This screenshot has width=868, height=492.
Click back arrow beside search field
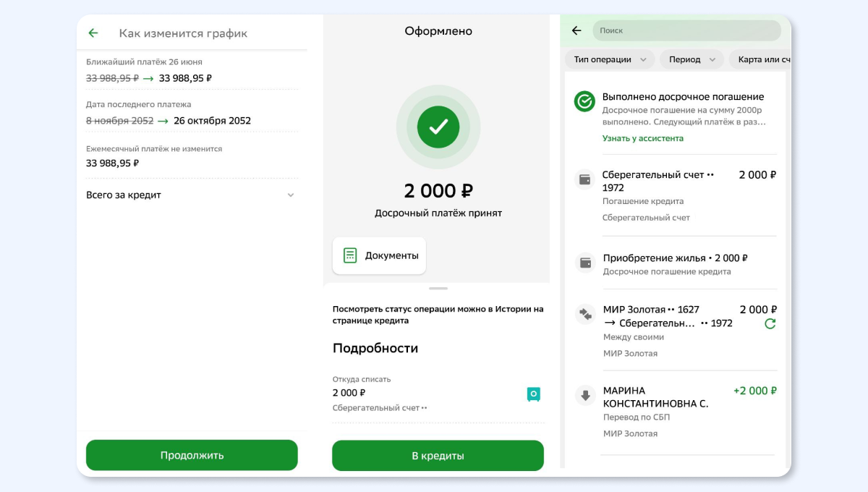pyautogui.click(x=576, y=30)
